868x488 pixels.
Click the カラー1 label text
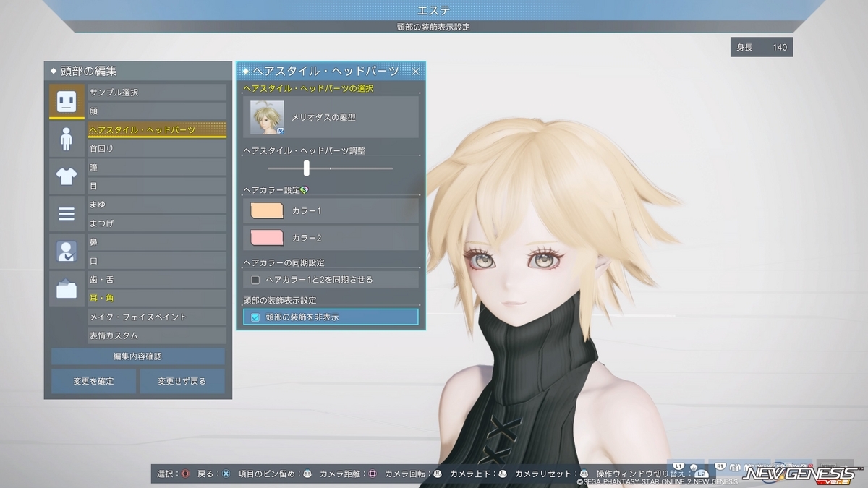click(x=307, y=210)
